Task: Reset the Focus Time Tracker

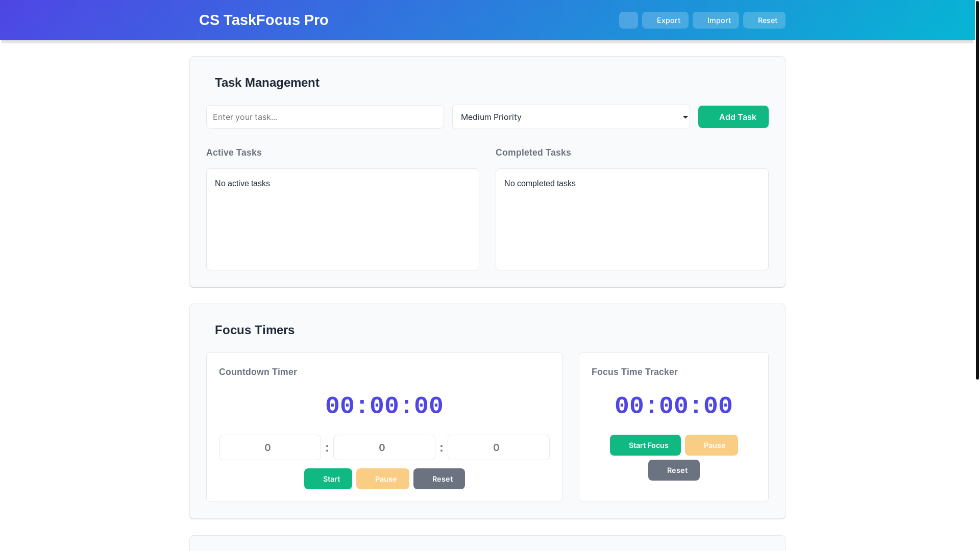Action: (x=674, y=470)
